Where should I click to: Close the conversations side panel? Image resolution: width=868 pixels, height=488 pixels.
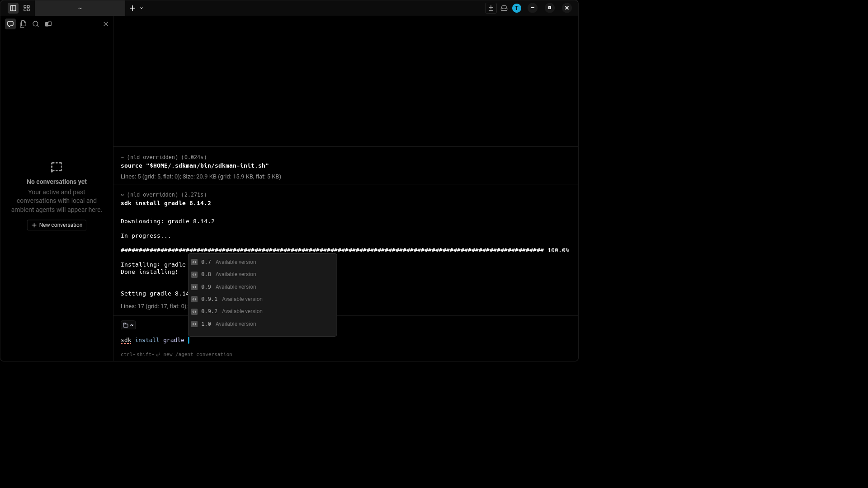click(106, 24)
